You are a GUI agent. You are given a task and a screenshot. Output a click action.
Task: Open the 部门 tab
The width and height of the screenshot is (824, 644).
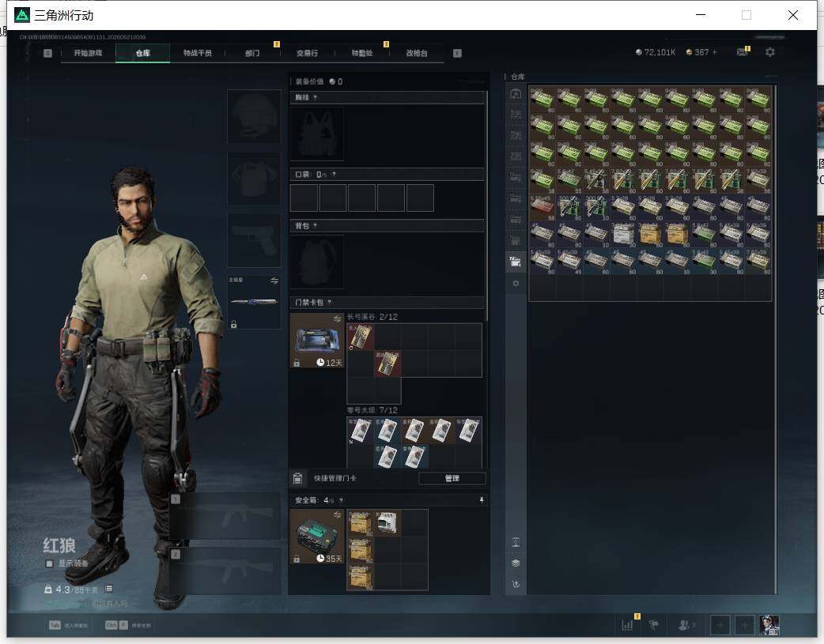[x=252, y=53]
